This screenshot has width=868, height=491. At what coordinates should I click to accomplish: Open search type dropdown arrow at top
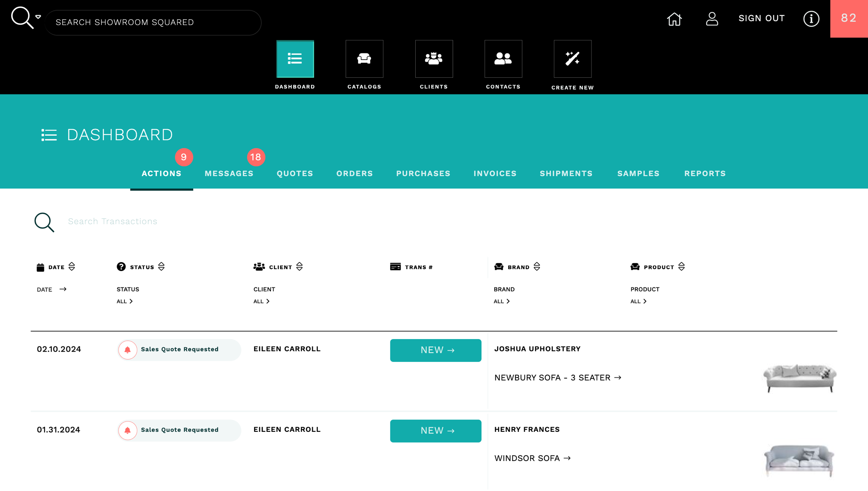pos(38,17)
